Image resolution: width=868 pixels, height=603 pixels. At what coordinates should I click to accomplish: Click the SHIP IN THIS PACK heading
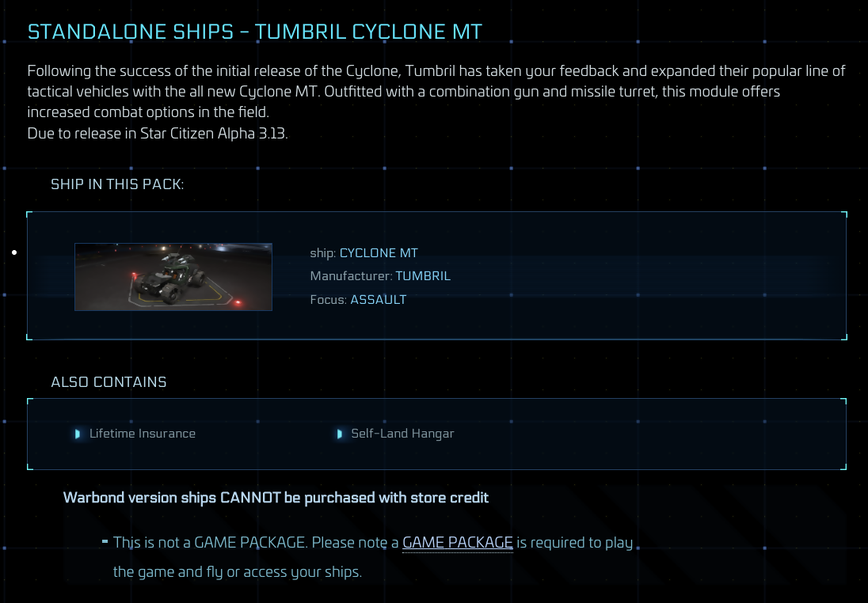pos(117,184)
